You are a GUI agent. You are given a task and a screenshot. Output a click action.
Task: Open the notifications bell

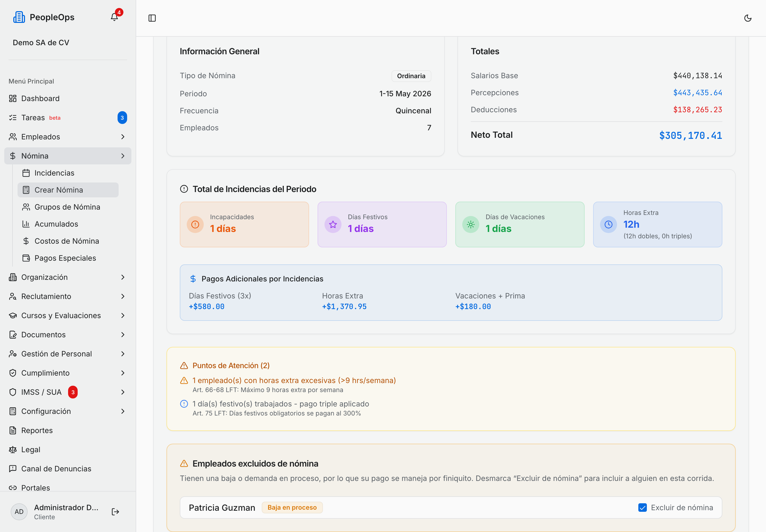pyautogui.click(x=114, y=17)
